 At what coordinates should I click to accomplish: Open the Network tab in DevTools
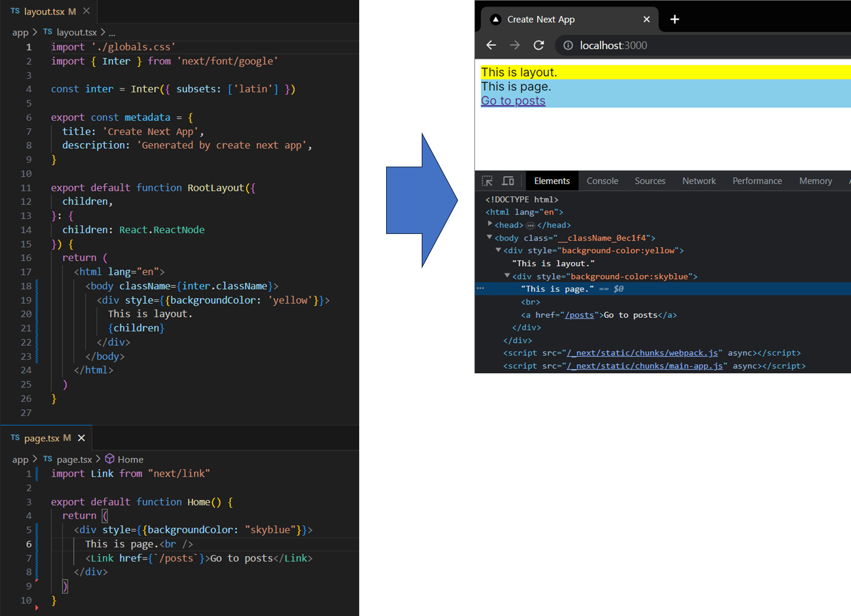point(699,181)
